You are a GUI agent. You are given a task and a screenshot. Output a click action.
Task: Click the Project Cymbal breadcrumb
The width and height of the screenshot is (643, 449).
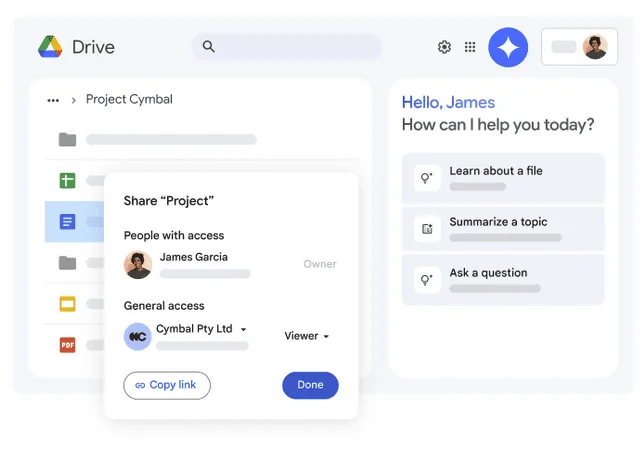(129, 99)
